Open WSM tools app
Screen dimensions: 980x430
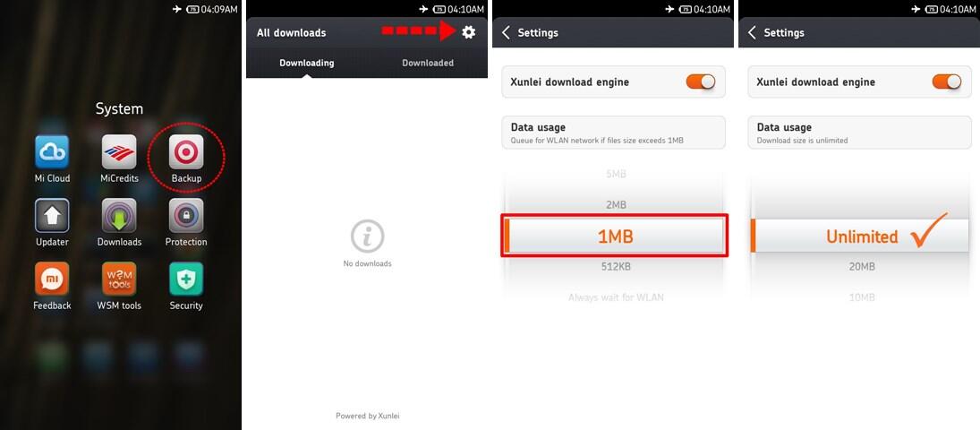pos(119,279)
